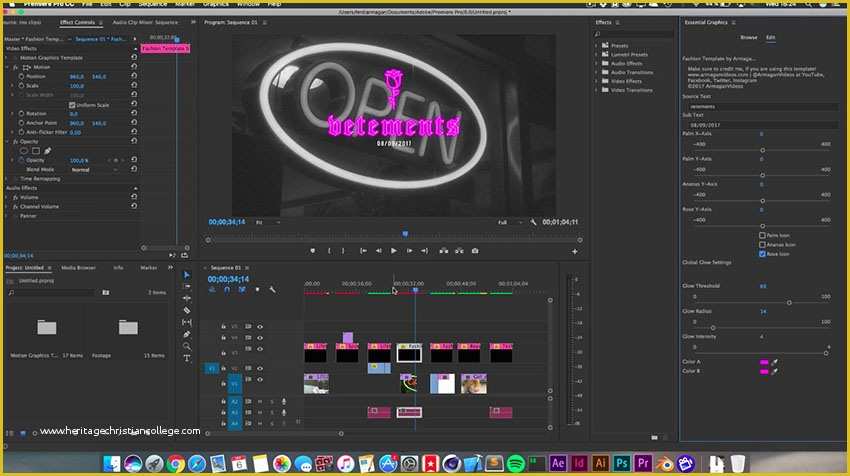Click the Extract button
The height and width of the screenshot is (476, 850).
pos(459,251)
